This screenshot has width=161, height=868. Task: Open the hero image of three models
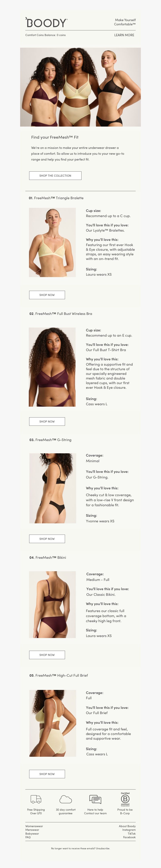[x=80, y=87]
